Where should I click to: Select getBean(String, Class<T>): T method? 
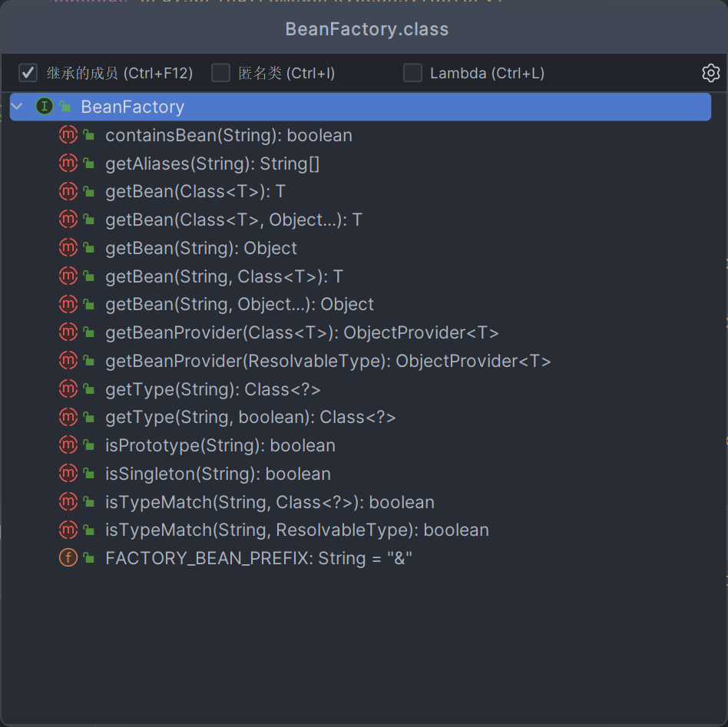pos(223,276)
